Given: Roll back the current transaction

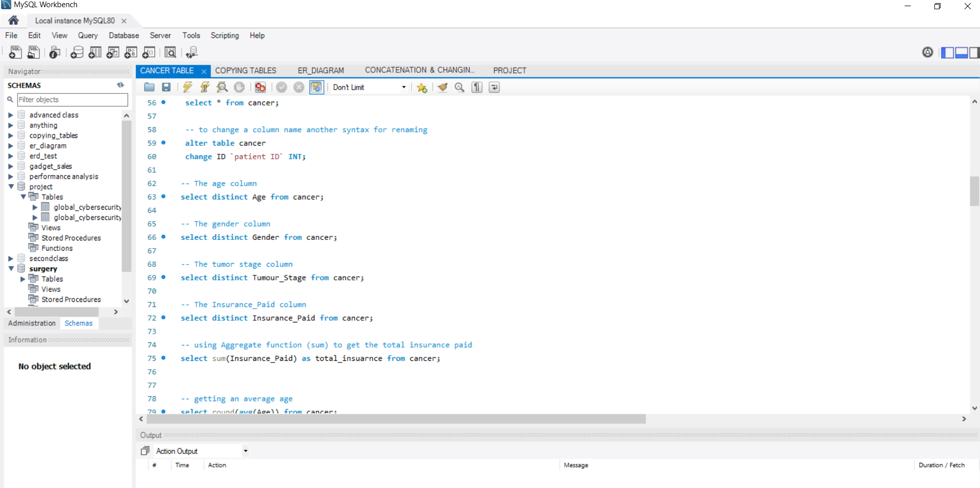Looking at the screenshot, I should pos(299,87).
